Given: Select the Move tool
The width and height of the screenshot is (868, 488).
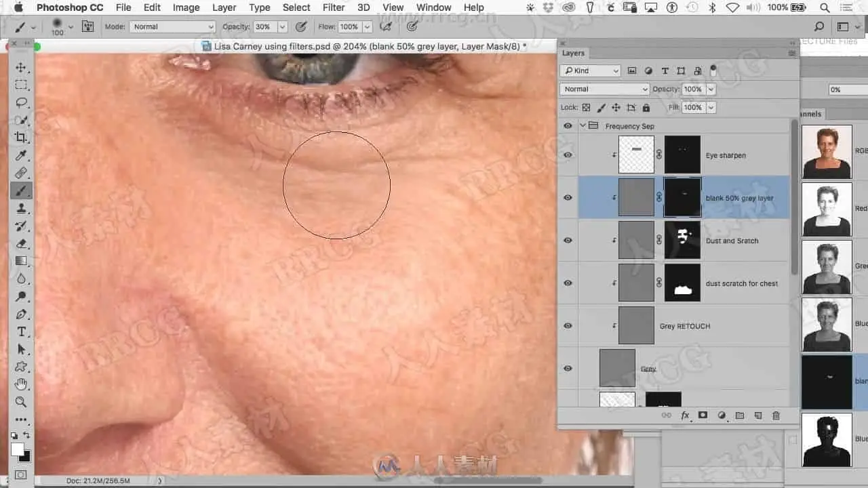Looking at the screenshot, I should 21,68.
